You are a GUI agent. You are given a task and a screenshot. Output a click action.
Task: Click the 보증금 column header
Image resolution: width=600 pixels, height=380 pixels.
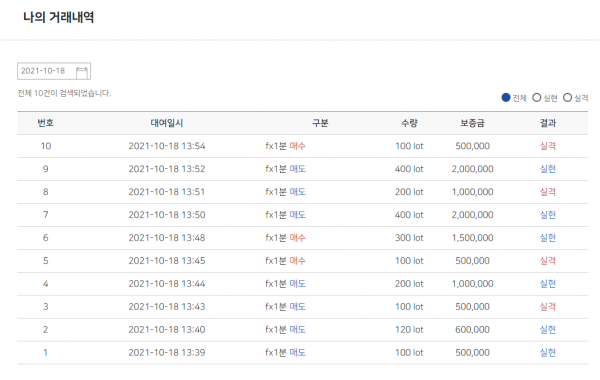coord(472,123)
